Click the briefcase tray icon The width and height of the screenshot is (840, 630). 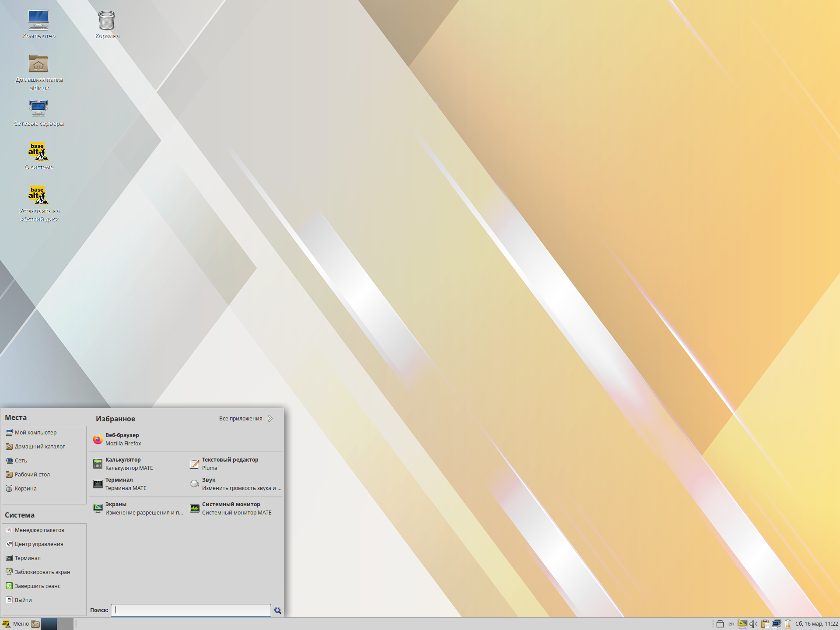tap(720, 624)
